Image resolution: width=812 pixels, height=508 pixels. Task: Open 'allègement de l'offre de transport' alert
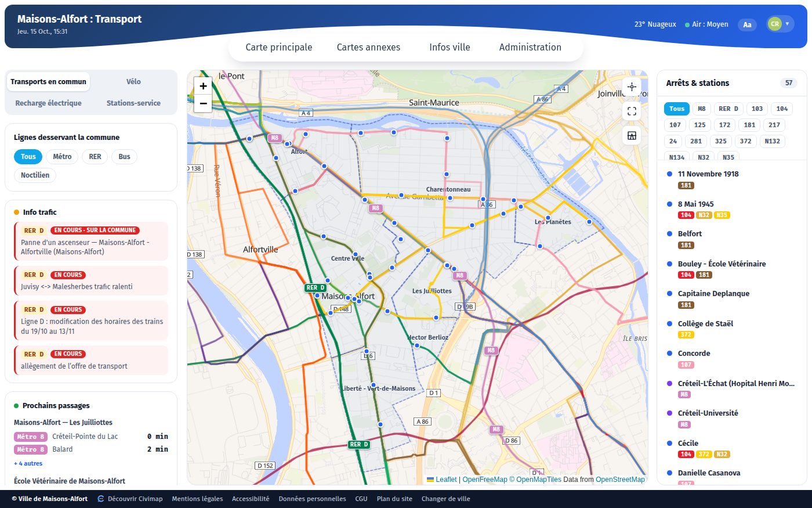point(91,360)
